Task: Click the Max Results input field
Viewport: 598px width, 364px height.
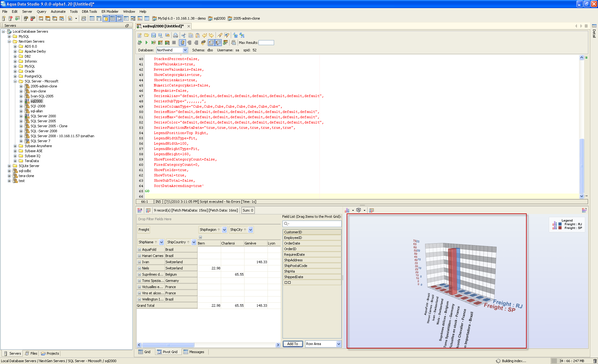Action: (x=266, y=43)
